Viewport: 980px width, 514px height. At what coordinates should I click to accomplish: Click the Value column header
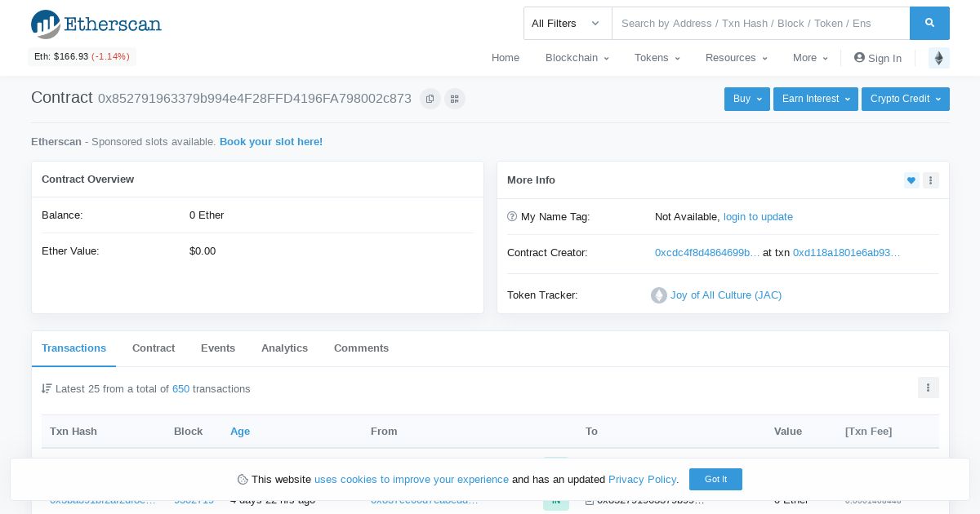(788, 432)
